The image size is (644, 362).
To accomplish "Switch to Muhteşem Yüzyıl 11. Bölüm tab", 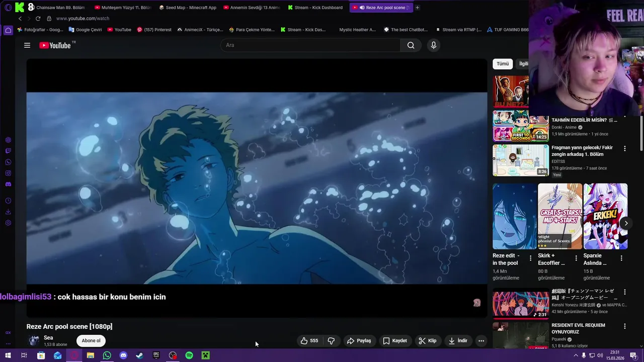I will coord(122,8).
